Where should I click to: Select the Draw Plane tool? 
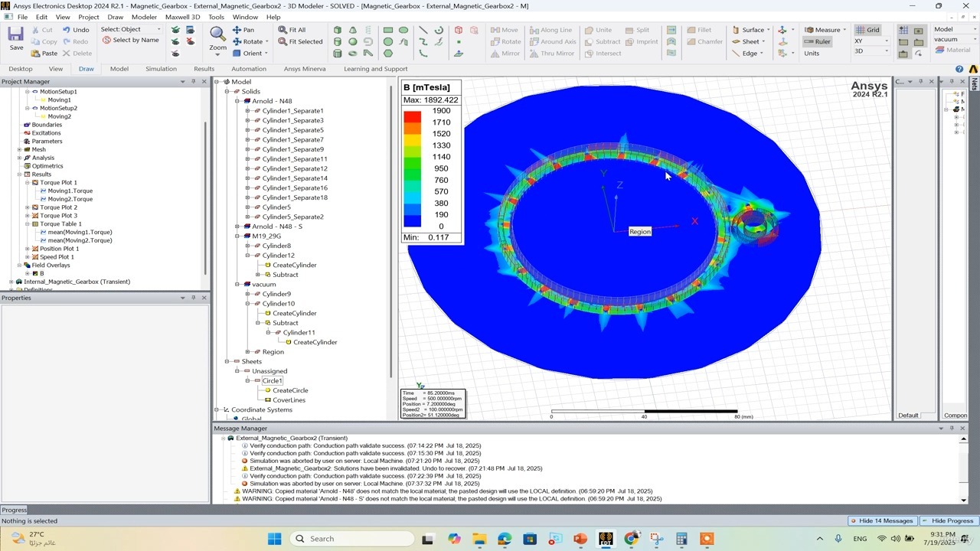coord(459,54)
